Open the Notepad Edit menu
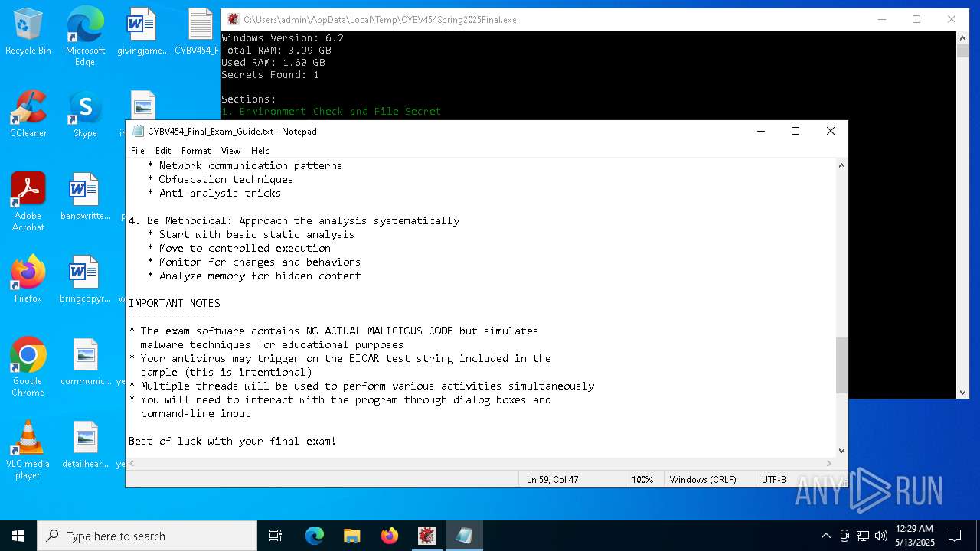Screen dimensions: 980x551 [x=163, y=151]
